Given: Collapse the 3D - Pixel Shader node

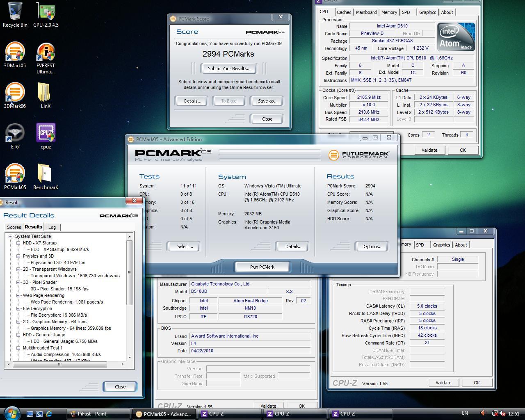Looking at the screenshot, I should click(18, 282).
